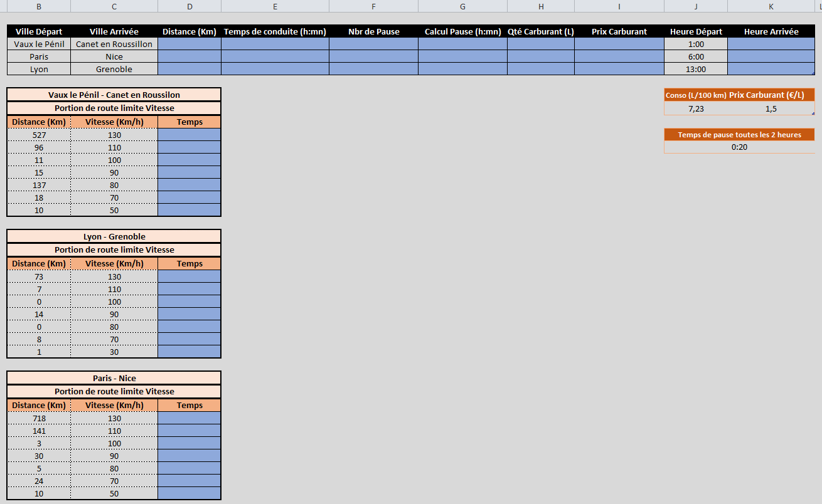Select the 'Nice' arrival cell
822x504 pixels.
click(x=114, y=56)
